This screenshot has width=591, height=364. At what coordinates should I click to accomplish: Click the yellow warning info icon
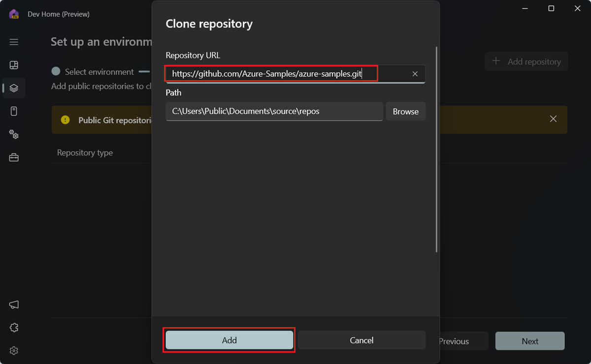point(65,120)
